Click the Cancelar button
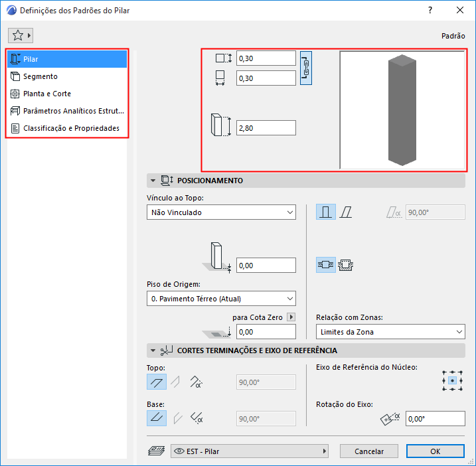The image size is (476, 466). pos(369,451)
